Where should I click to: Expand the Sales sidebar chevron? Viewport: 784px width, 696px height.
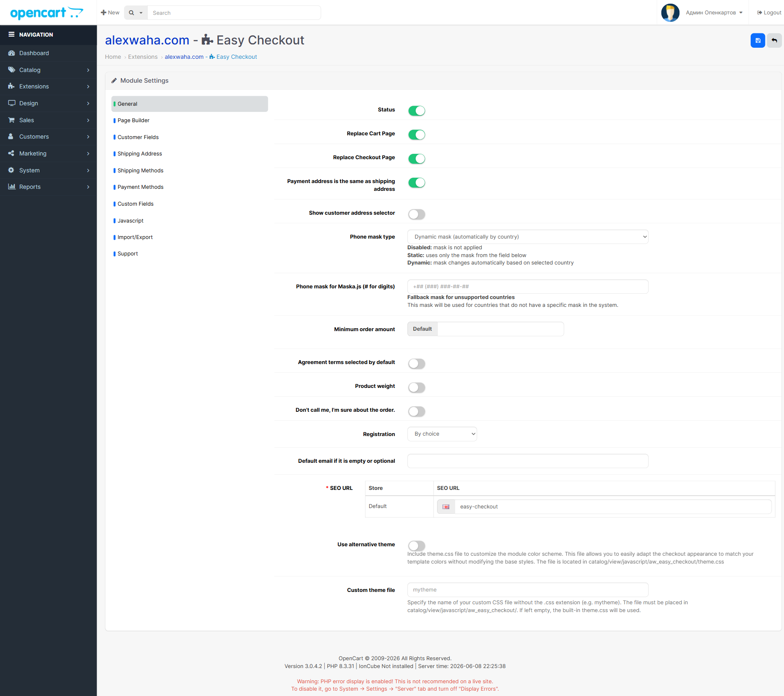[x=88, y=120]
